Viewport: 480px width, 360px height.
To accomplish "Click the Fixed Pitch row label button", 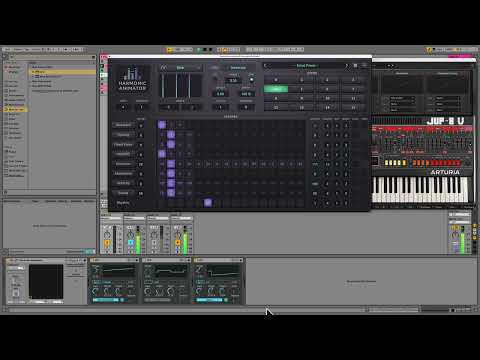I will click(x=123, y=145).
